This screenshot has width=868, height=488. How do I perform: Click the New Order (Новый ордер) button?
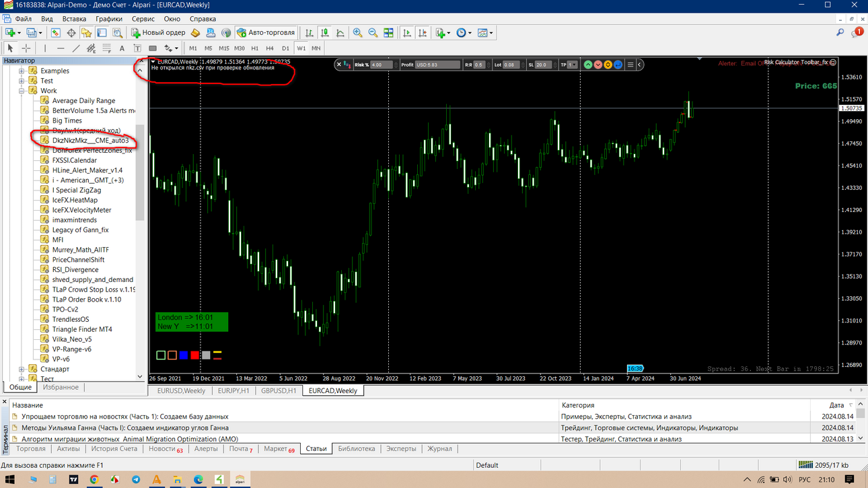[x=158, y=32]
